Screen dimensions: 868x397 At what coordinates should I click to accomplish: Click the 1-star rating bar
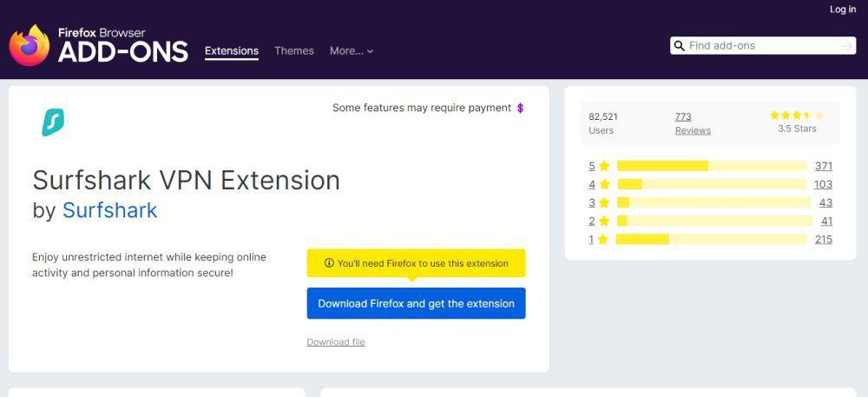(712, 239)
